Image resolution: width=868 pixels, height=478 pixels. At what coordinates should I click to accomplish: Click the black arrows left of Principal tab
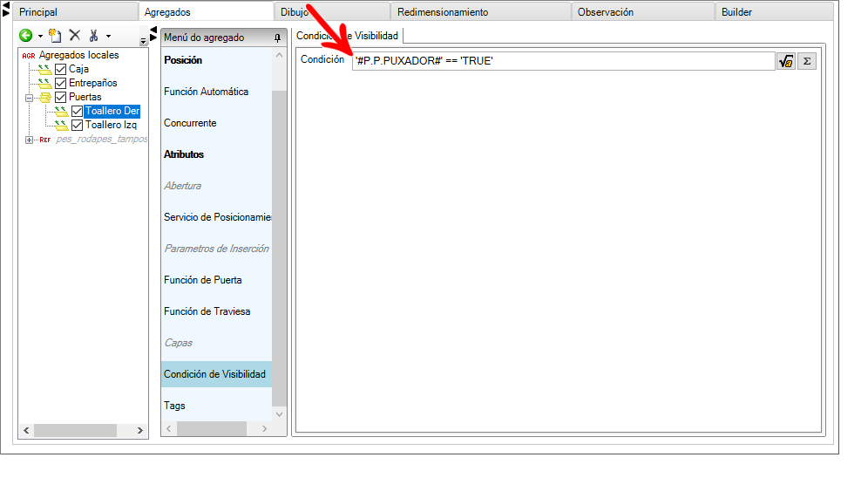point(6,9)
